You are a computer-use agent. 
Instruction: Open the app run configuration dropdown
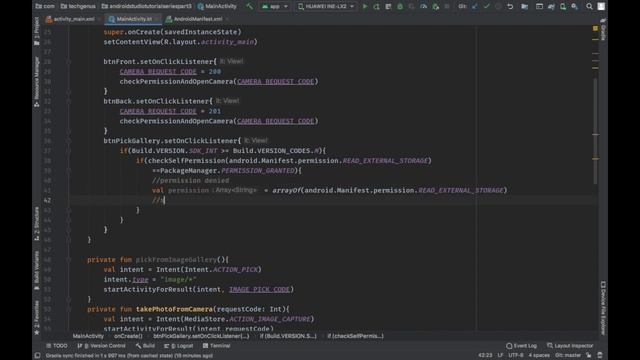pos(275,7)
